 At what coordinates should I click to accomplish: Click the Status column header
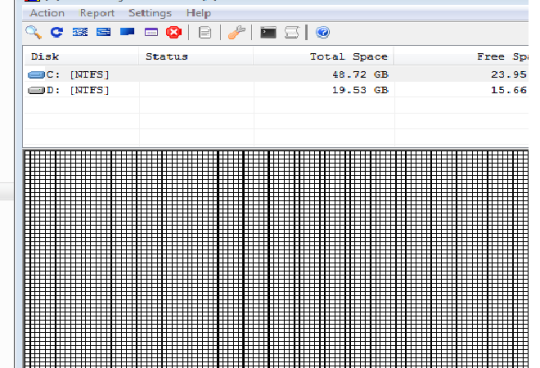196,56
